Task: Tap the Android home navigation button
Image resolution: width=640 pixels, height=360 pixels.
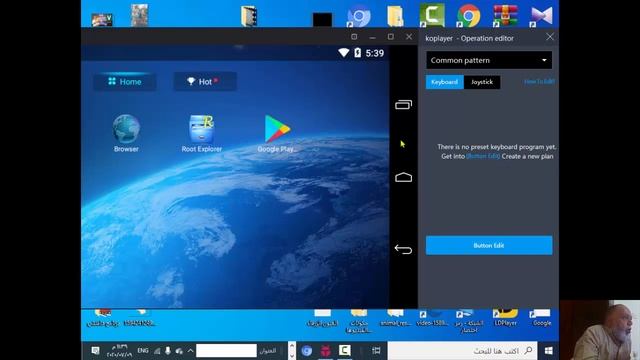Action: coord(403,177)
